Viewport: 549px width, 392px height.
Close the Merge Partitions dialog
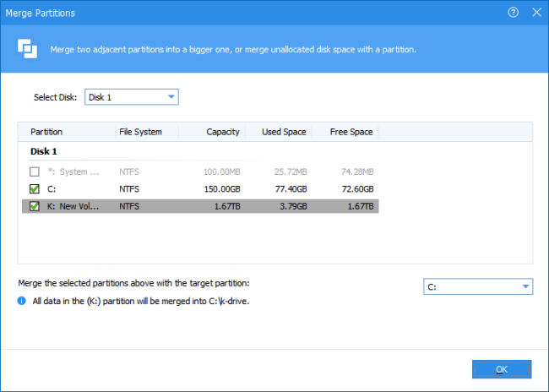(x=536, y=13)
